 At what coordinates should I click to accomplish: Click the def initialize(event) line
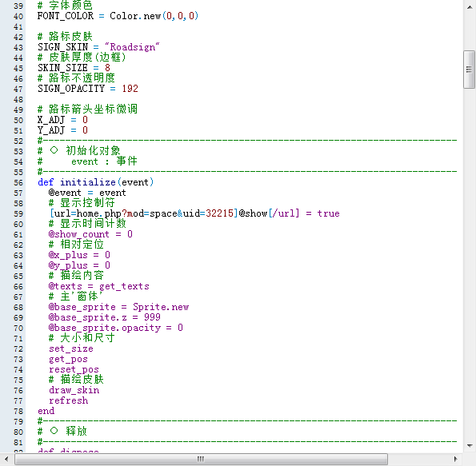pos(96,182)
